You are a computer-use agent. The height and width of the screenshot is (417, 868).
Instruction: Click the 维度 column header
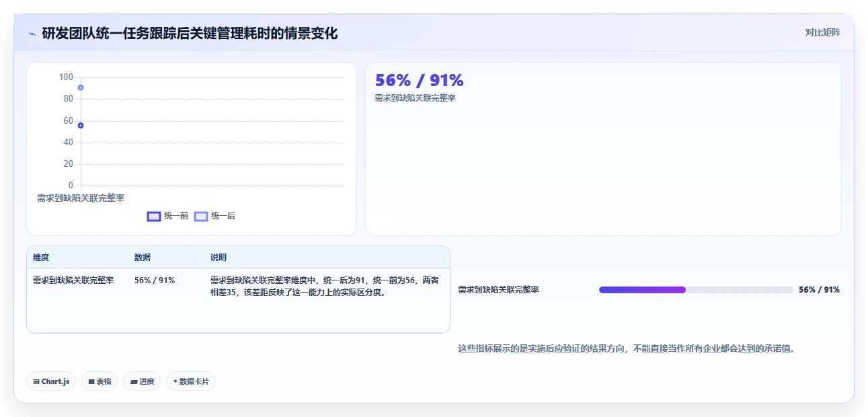(x=41, y=258)
